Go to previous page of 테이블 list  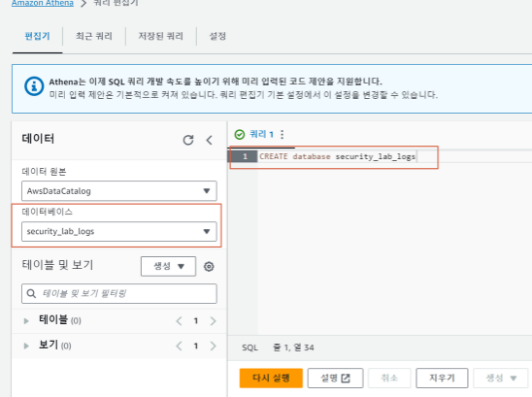pos(180,321)
